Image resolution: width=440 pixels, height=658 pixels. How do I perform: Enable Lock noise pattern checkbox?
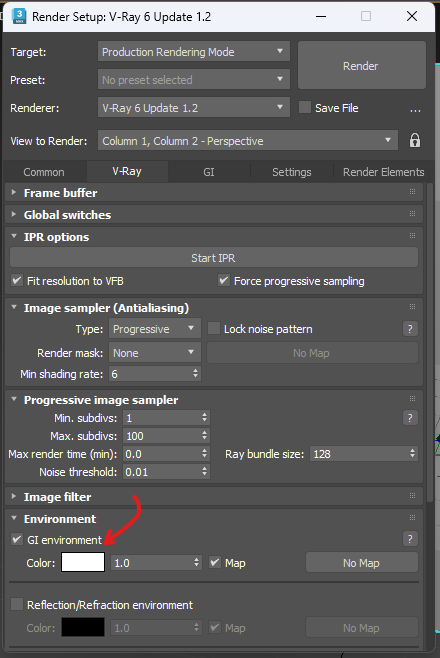tap(214, 329)
